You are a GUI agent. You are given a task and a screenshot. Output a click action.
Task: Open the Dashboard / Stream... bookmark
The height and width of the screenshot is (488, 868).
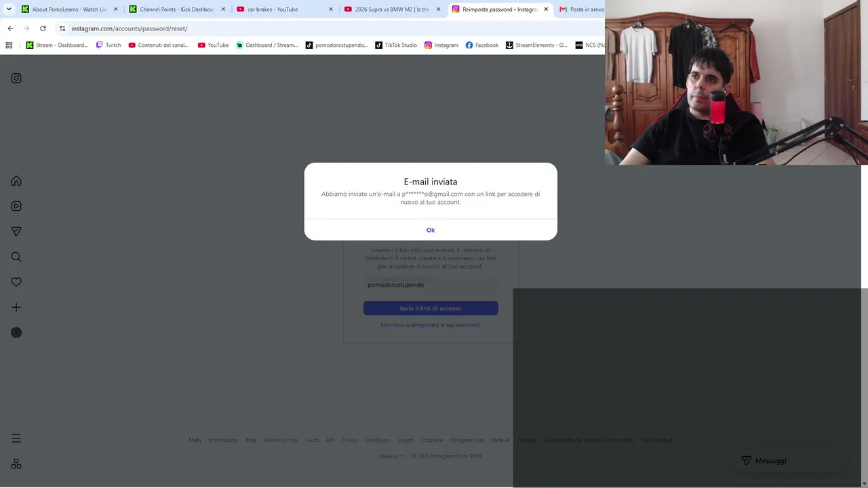[267, 45]
